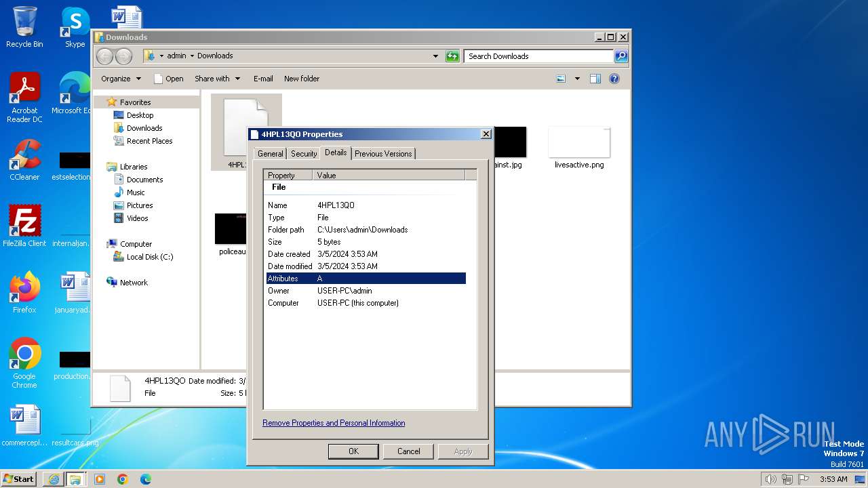Image resolution: width=868 pixels, height=488 pixels.
Task: Click the Action Center flag icon
Action: (x=804, y=479)
